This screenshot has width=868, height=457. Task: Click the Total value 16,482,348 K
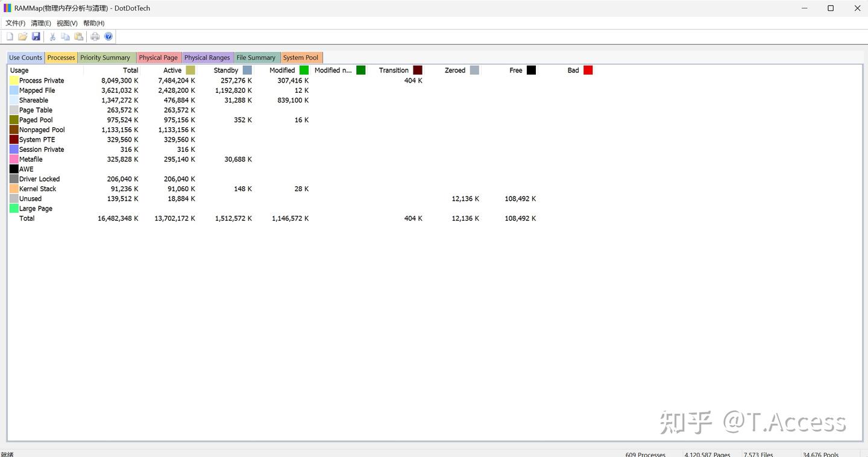point(118,218)
